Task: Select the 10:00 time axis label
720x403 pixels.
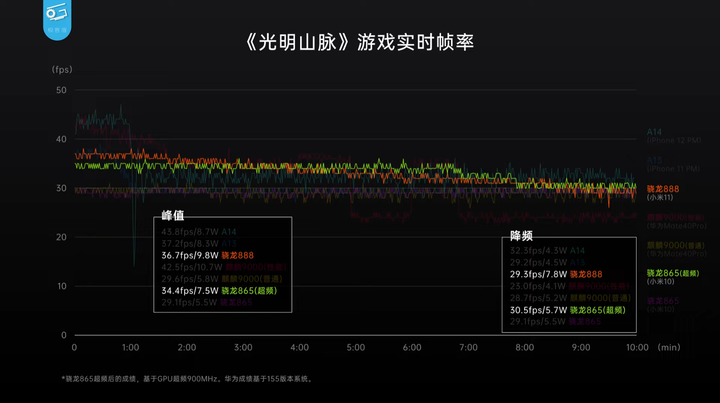Action: point(637,347)
